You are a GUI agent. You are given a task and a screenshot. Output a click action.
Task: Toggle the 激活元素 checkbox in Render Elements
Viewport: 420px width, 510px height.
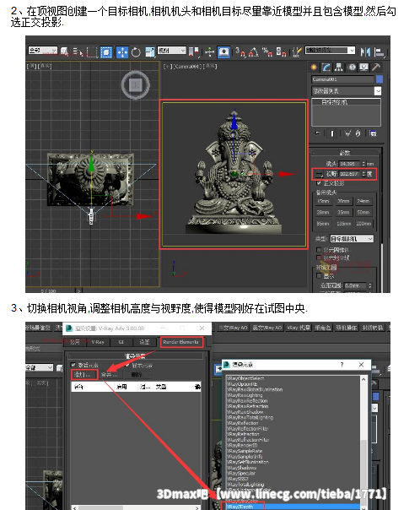[73, 366]
